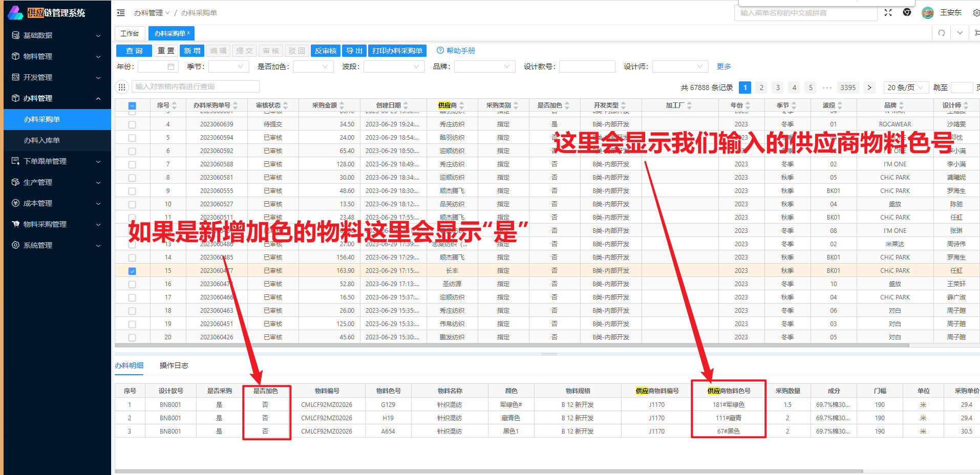Click the calendar icon in 年份 field
Viewport: 980px width, 475px height.
(x=171, y=67)
